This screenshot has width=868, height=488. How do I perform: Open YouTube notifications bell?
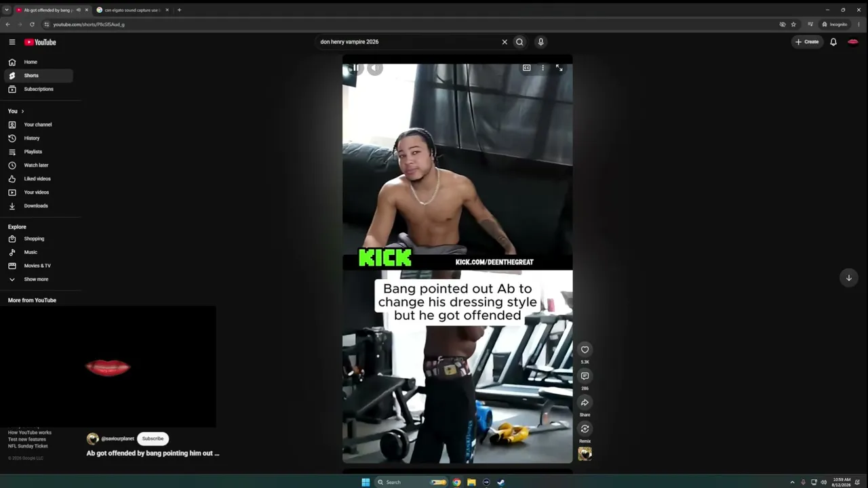click(833, 42)
